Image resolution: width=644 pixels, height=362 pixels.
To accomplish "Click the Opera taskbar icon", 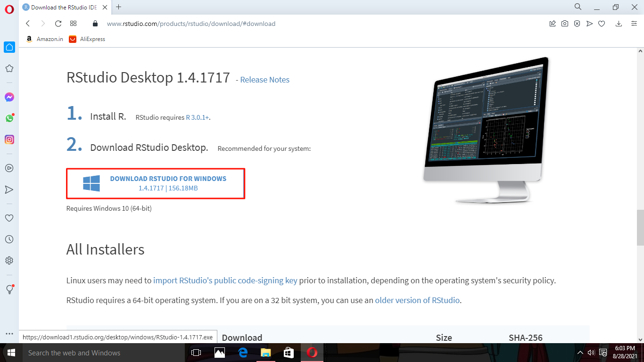I will point(312,353).
